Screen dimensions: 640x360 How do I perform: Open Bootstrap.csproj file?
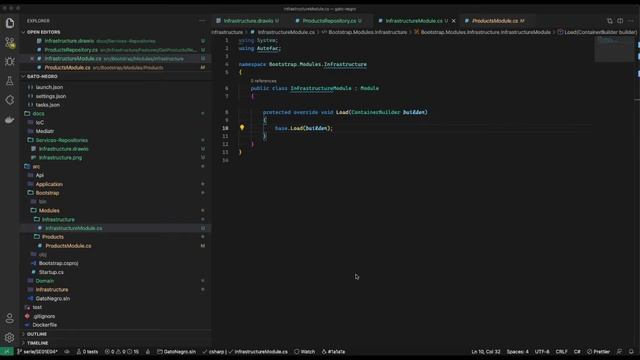click(x=58, y=263)
